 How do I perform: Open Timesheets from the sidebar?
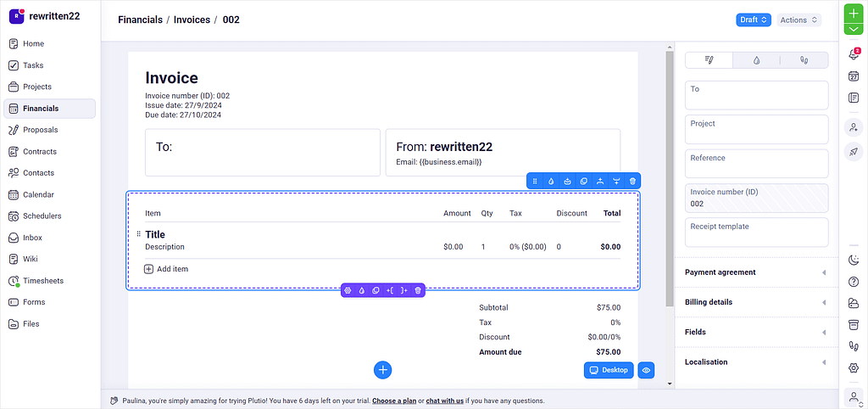(49, 281)
